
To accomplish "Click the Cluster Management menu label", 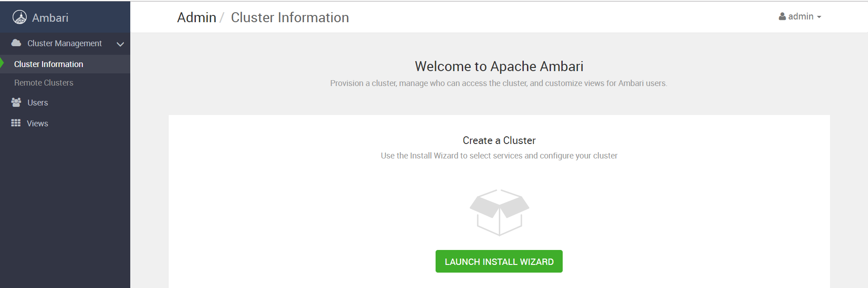I will pos(65,43).
